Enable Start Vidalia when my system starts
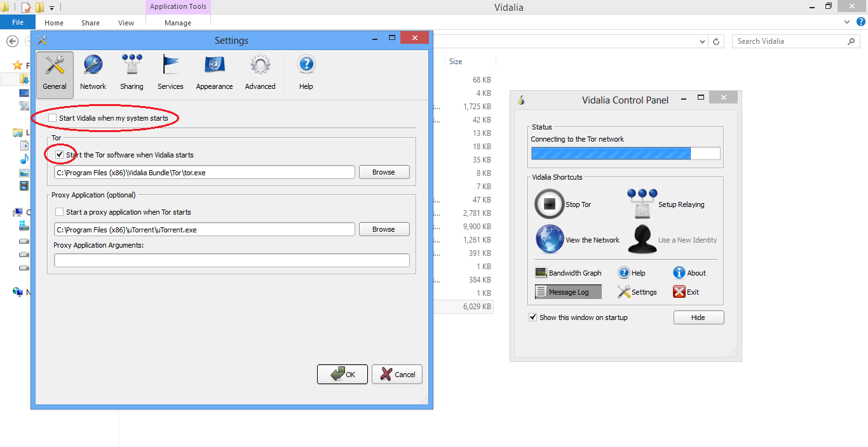The height and width of the screenshot is (447, 868). 53,118
